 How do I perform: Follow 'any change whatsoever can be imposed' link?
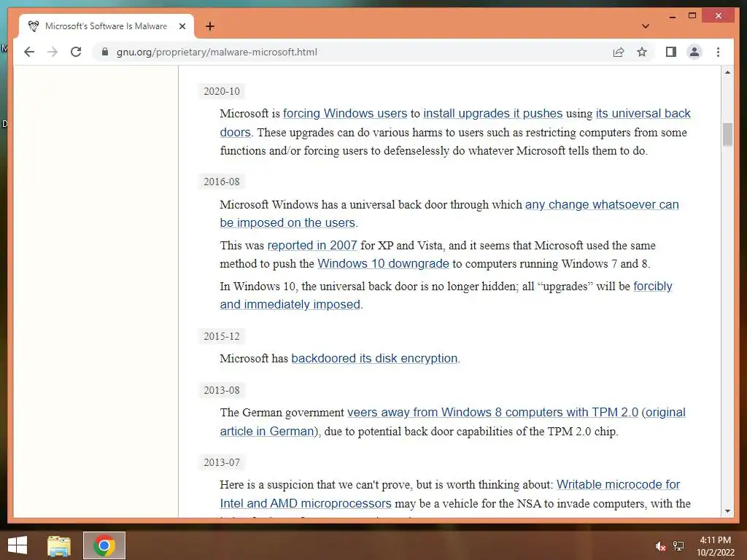[x=602, y=204]
